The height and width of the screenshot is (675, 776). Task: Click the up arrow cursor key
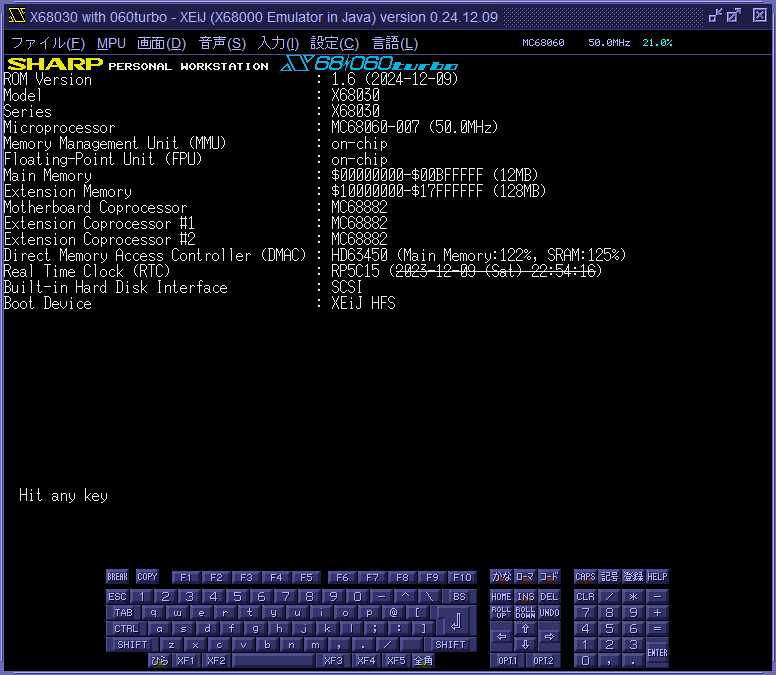[x=525, y=628]
